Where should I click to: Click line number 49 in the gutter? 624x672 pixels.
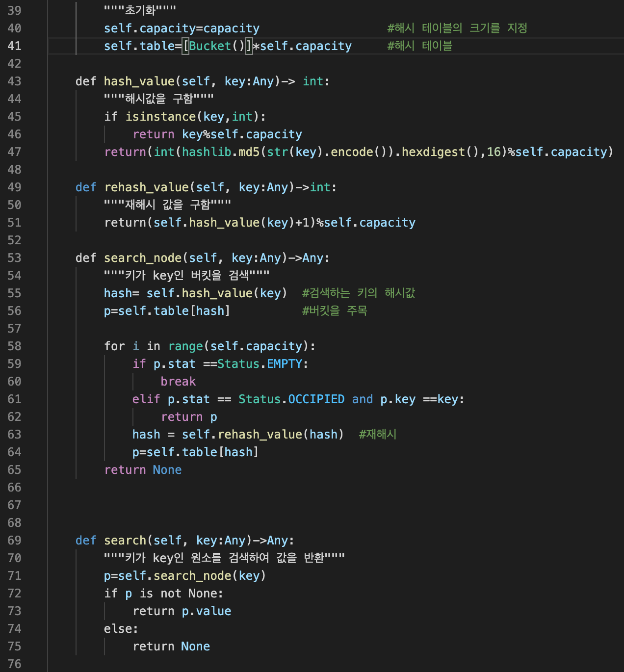click(x=14, y=187)
